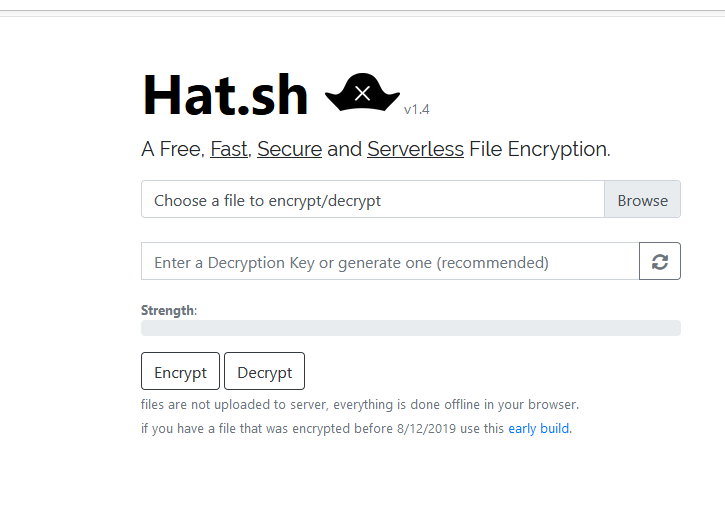Click the underlined word Secure
The image size is (725, 521).
[289, 150]
